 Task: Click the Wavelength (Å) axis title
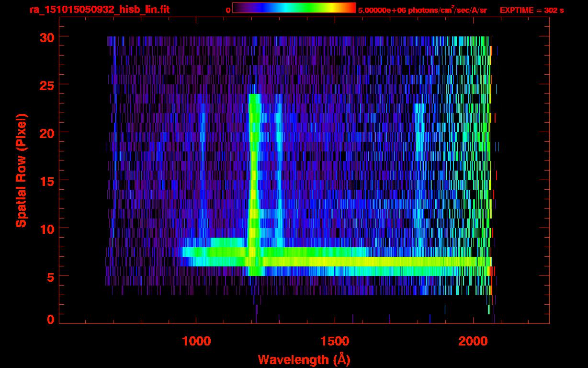coord(304,359)
